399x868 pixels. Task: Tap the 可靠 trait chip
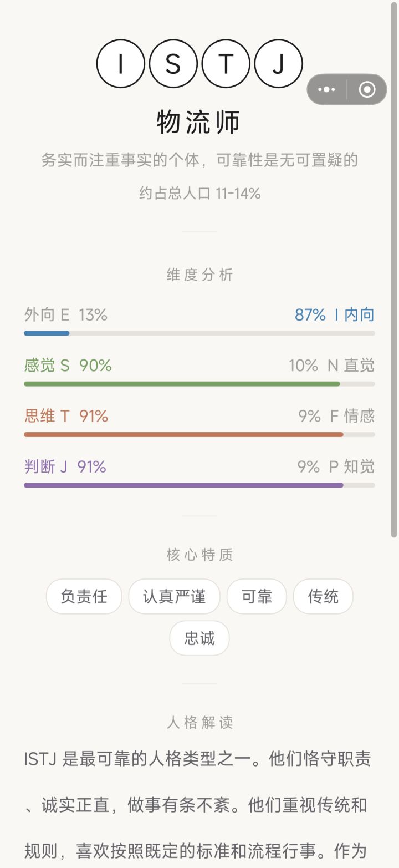[x=257, y=596]
